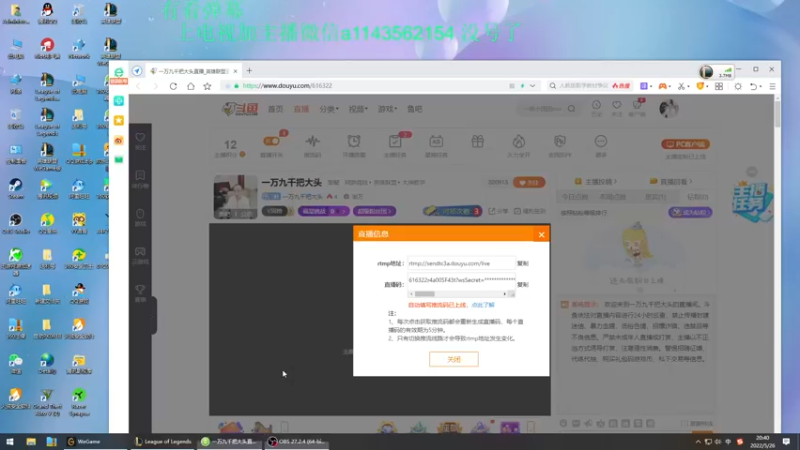Image resolution: width=800 pixels, height=450 pixels.
Task: Click the share icon under the room title
Action: 497,211
